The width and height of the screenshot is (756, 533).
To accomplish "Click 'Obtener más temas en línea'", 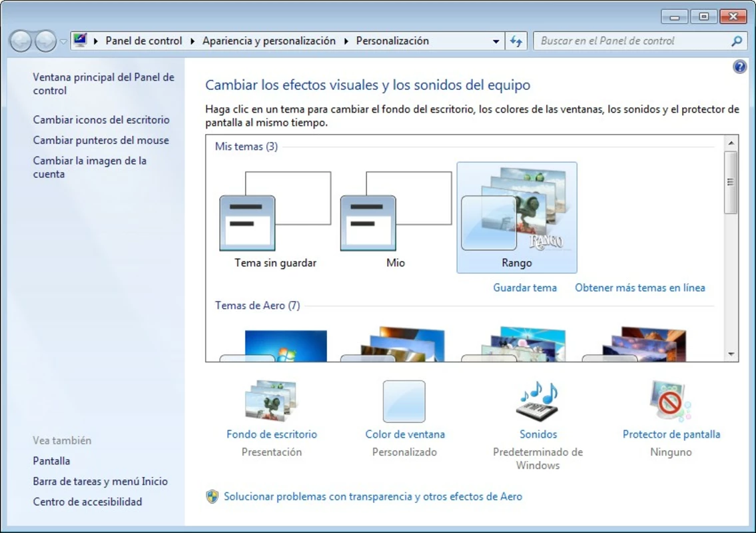I will point(640,288).
